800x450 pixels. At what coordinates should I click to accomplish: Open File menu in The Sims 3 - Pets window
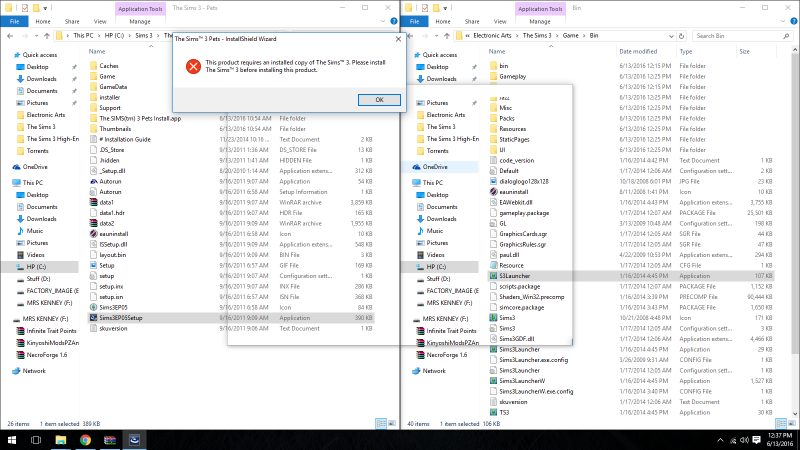pos(14,21)
